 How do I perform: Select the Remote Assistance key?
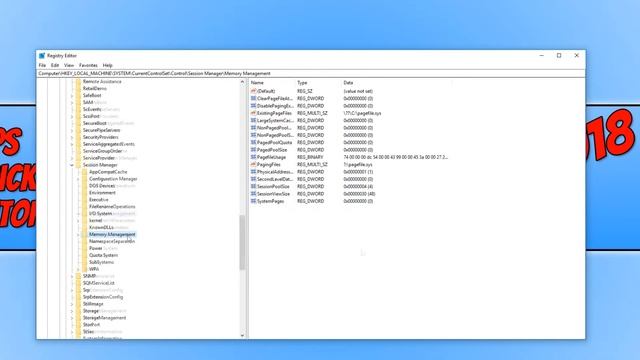click(102, 82)
